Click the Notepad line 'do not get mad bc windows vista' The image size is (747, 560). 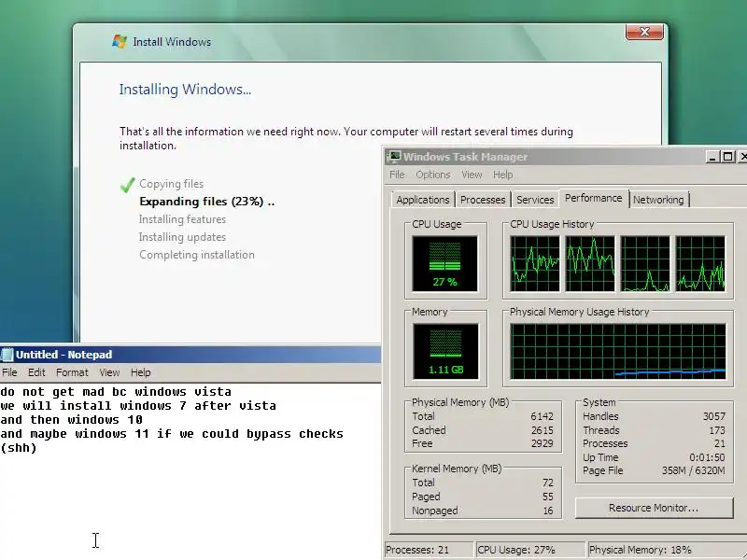(x=116, y=392)
